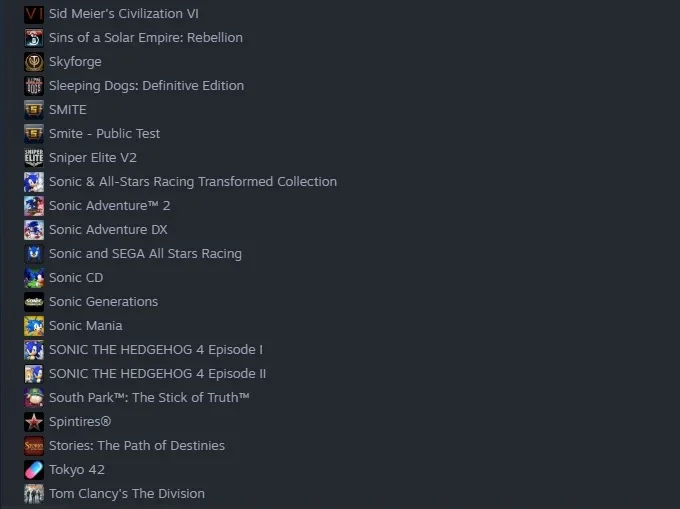Click the Spintires red star icon
Screen dimensions: 680x509
34,422
